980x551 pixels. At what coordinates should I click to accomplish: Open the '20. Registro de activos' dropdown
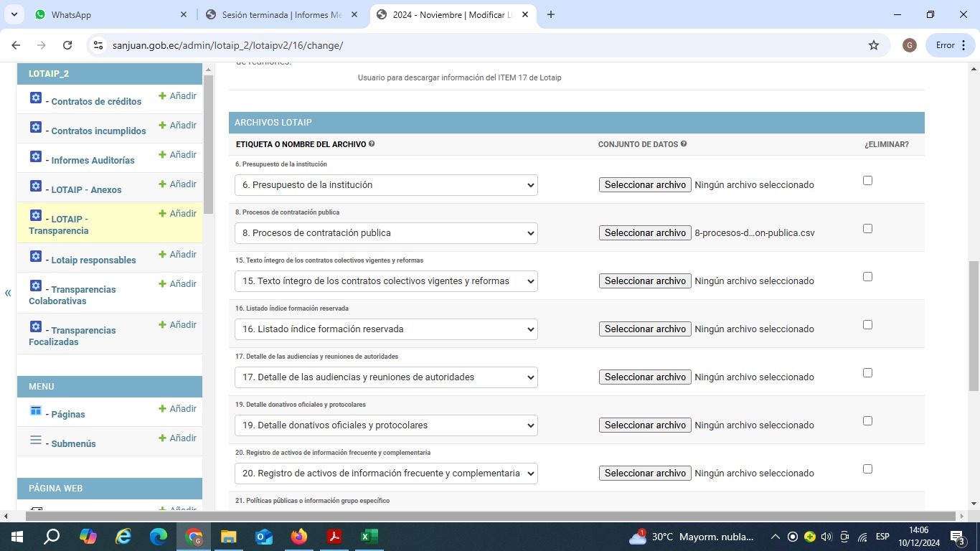(x=386, y=474)
